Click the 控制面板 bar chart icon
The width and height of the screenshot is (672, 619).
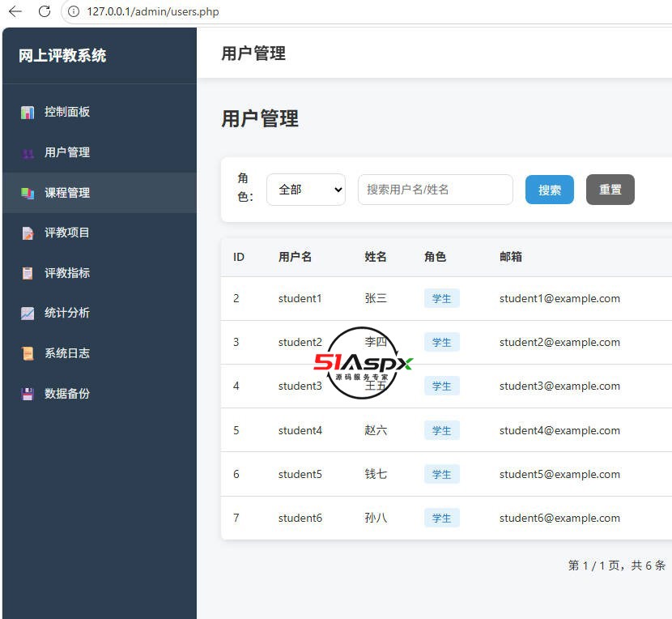tap(28, 113)
